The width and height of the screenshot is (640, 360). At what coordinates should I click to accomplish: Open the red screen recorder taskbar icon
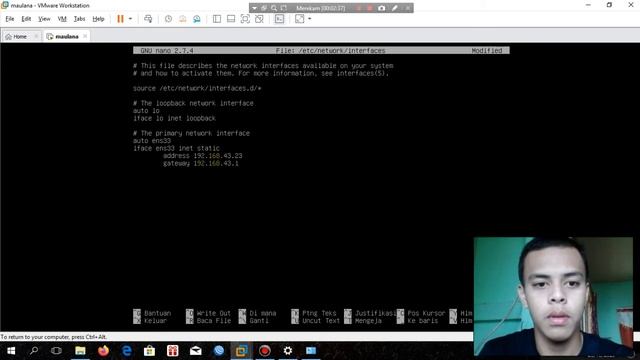pos(264,351)
